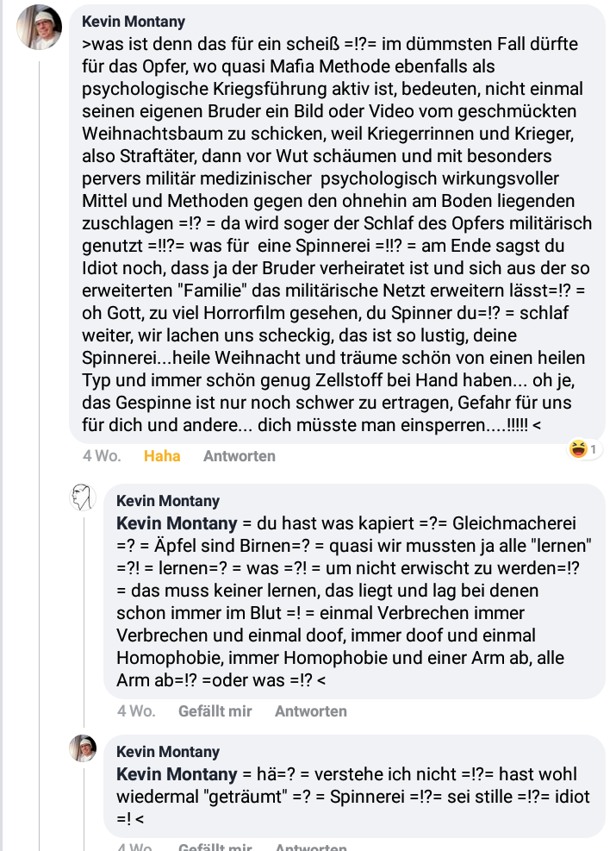Viewport: 616px width, 851px height.
Task: Toggle the Haha reaction on top comment
Action: coord(162,456)
